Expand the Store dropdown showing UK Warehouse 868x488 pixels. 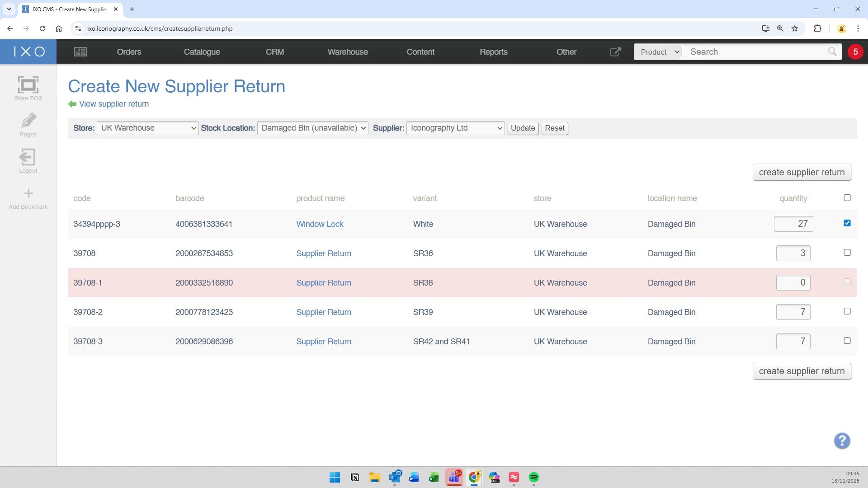click(x=147, y=128)
